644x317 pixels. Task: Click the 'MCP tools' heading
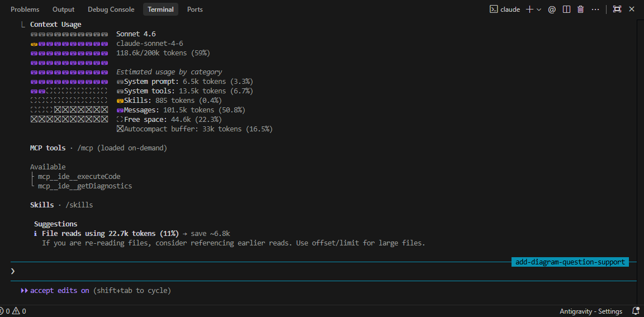coord(48,148)
